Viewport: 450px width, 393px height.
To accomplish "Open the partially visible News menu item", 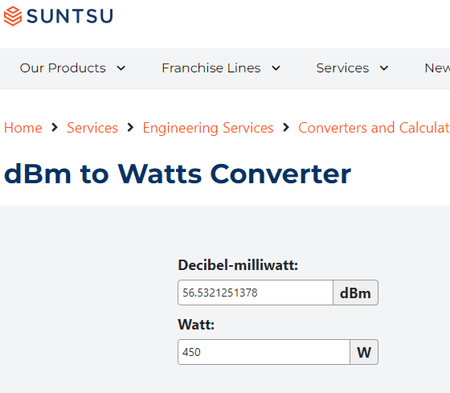I will click(437, 68).
